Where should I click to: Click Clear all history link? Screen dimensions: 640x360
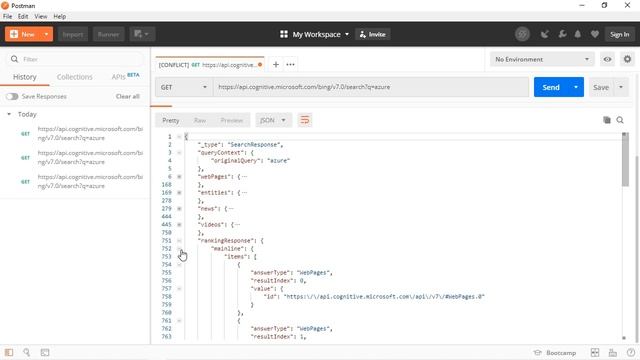click(x=127, y=96)
